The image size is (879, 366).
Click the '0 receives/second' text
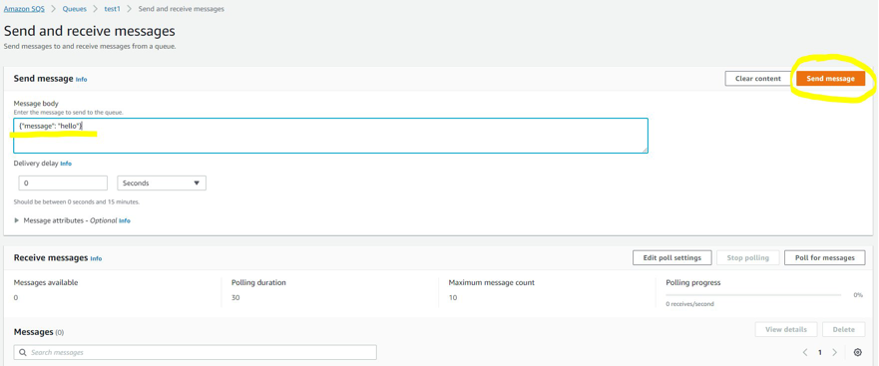coord(690,304)
